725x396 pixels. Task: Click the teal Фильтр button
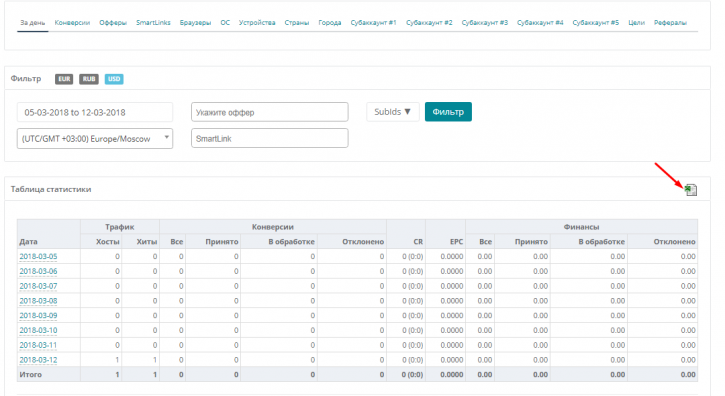(448, 112)
